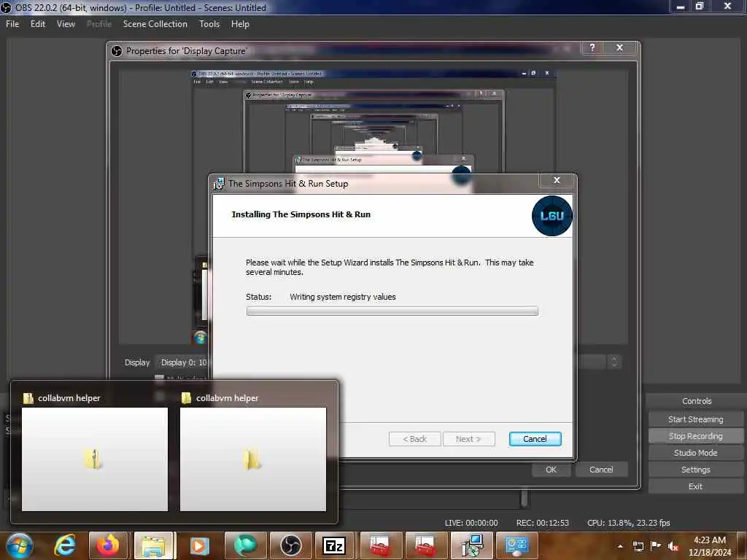747x560 pixels.
Task: Select the setup installer taskbar icon
Action: pos(472,545)
